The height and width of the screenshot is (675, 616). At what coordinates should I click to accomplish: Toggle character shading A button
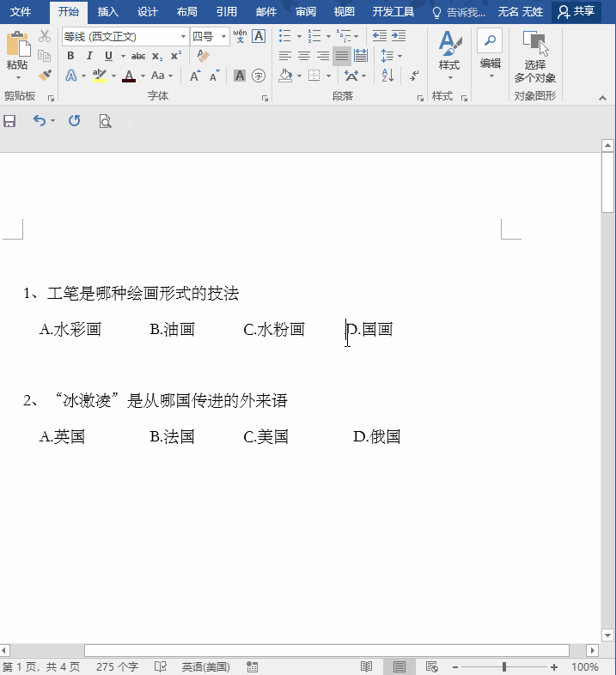[240, 76]
